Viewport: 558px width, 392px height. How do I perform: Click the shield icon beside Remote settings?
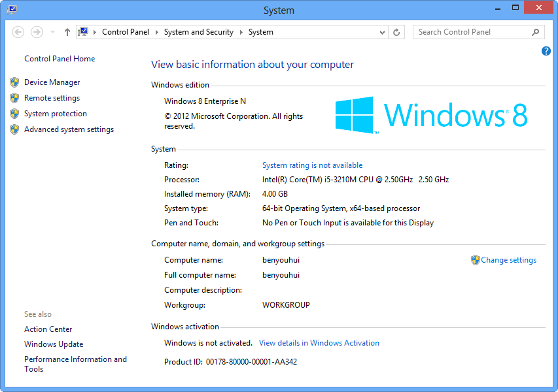pos(14,98)
